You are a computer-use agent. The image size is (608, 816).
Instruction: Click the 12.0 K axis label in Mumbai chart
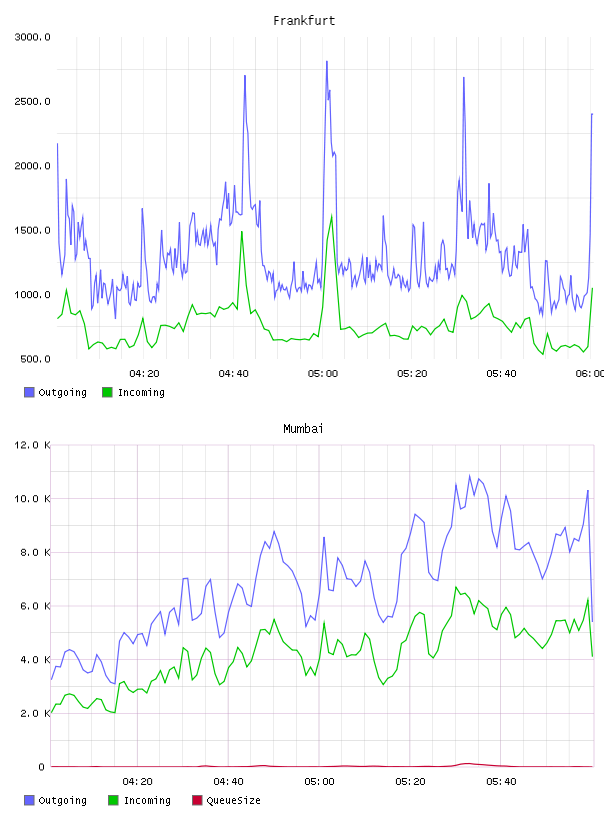point(32,445)
